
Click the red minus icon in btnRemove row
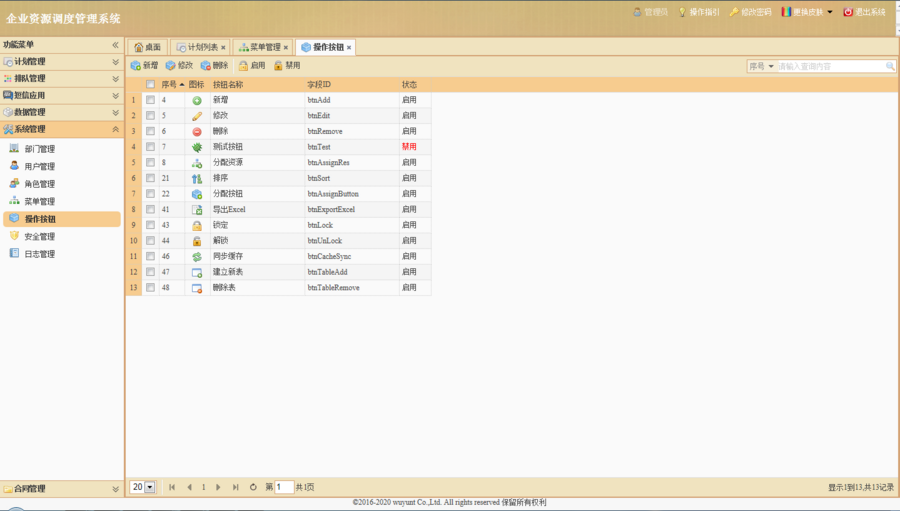click(197, 131)
